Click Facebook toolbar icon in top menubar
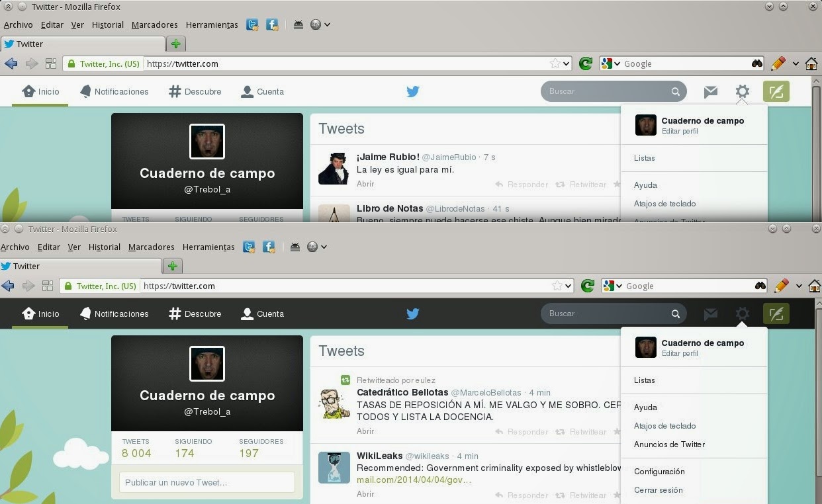Image resolution: width=822 pixels, height=504 pixels. [272, 24]
